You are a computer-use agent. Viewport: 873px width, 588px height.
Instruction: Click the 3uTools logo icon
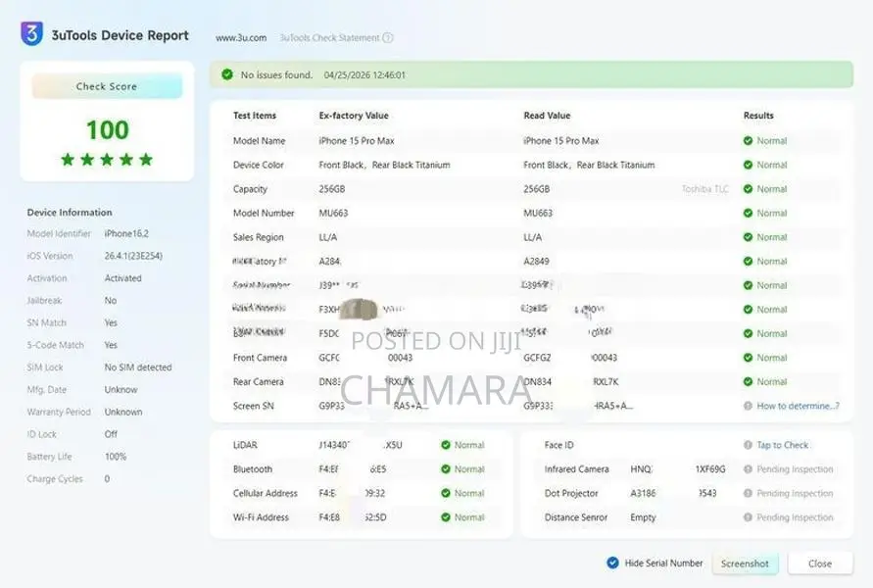coord(31,33)
